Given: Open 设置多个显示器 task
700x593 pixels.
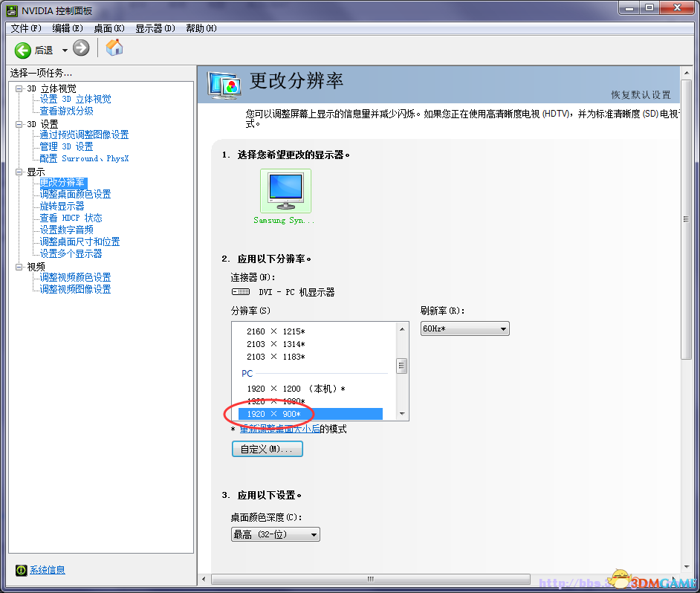Looking at the screenshot, I should tap(71, 253).
